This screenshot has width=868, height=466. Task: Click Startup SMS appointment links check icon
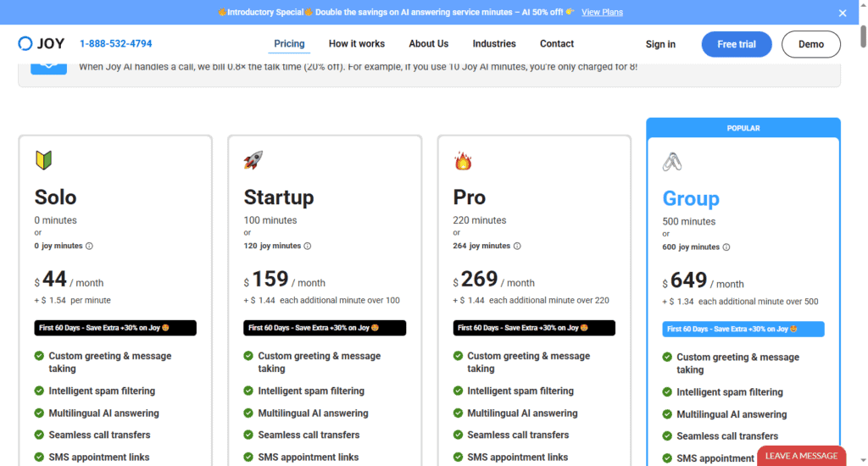pyautogui.click(x=248, y=458)
